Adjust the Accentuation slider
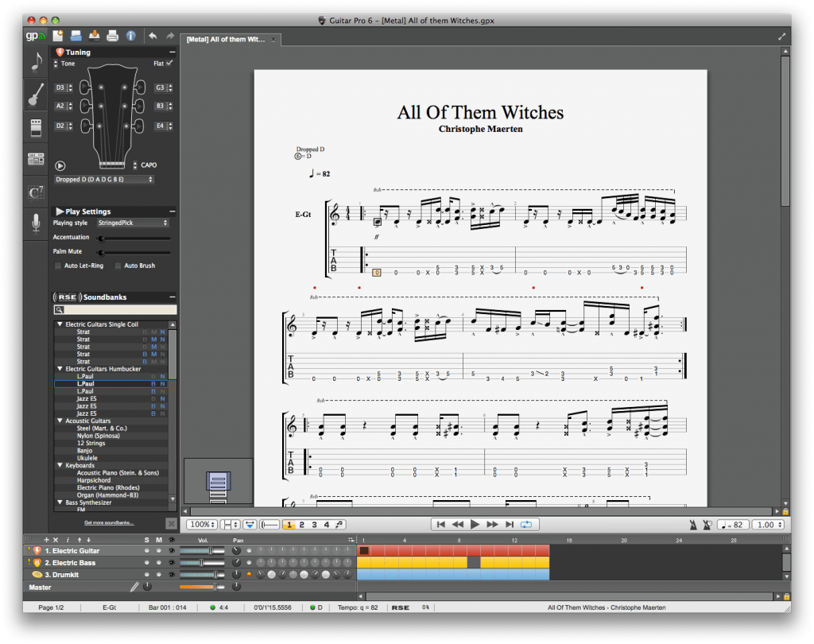814x644 pixels. [134, 238]
